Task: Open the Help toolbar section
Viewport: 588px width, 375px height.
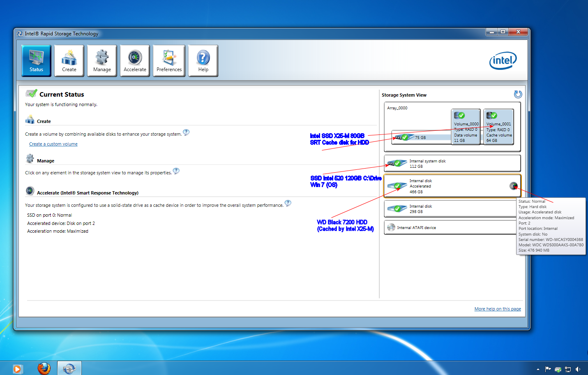Action: (x=203, y=60)
